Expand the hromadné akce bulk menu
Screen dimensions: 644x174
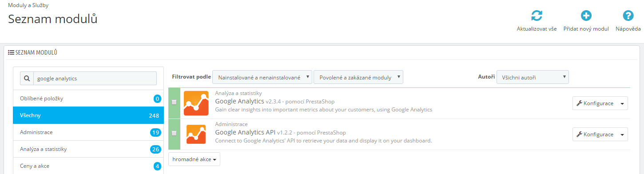pyautogui.click(x=194, y=159)
